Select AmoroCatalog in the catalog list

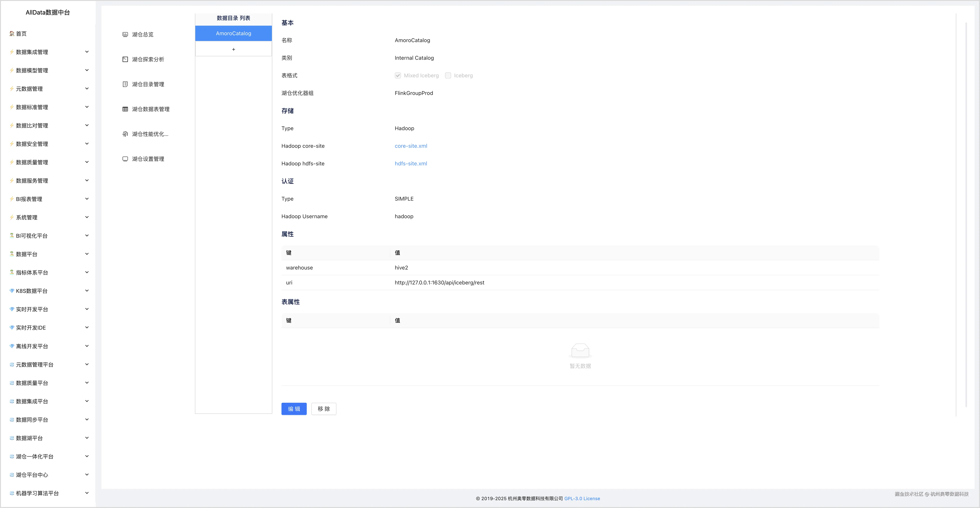233,33
